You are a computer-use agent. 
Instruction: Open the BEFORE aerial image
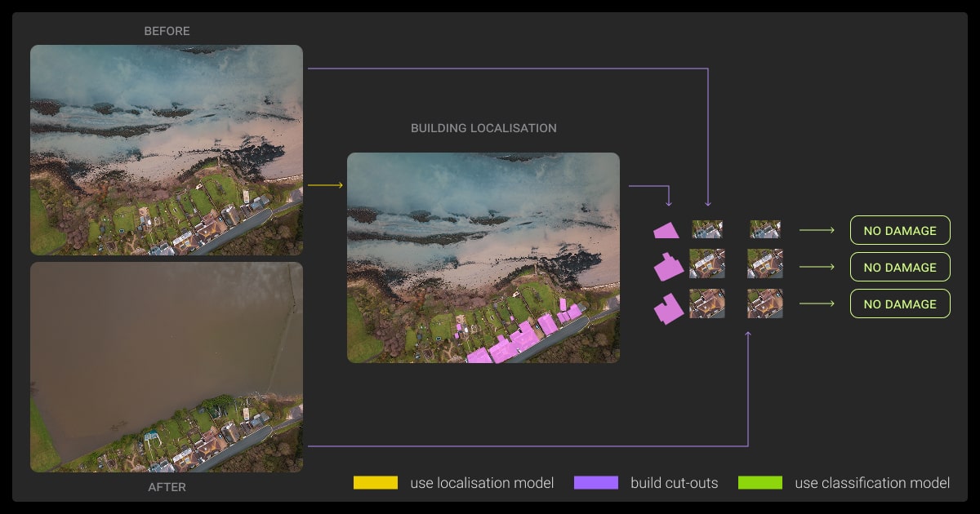pos(167,148)
